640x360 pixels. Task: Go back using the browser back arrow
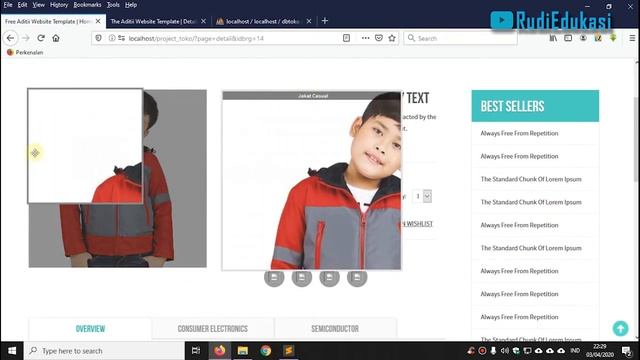(10, 38)
